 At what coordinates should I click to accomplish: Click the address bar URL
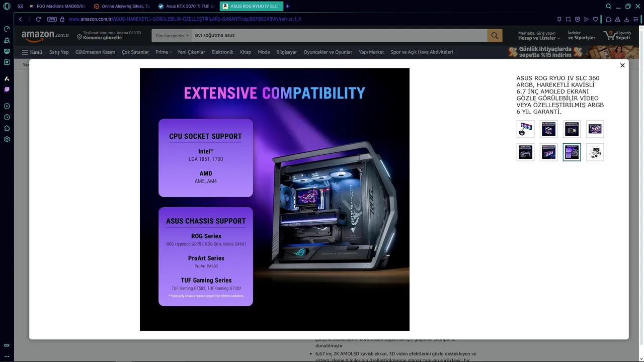pyautogui.click(x=185, y=19)
